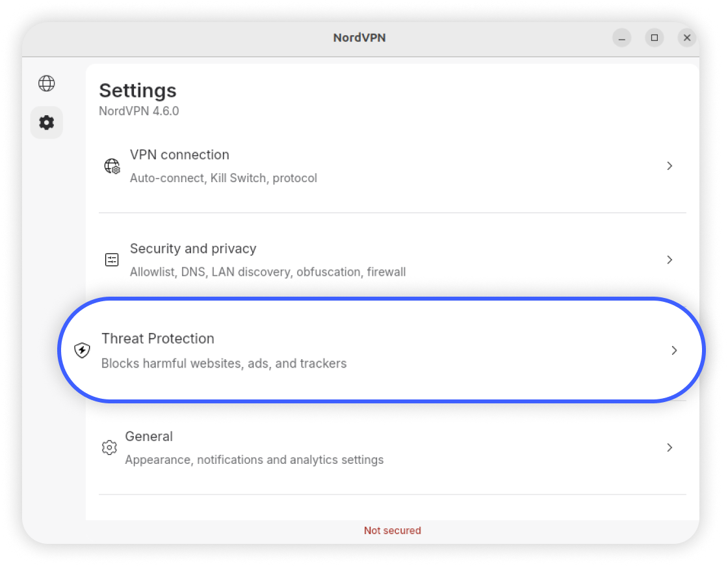The height and width of the screenshot is (566, 728).
Task: Click the Threat Protection shield icon
Action: coord(83,351)
